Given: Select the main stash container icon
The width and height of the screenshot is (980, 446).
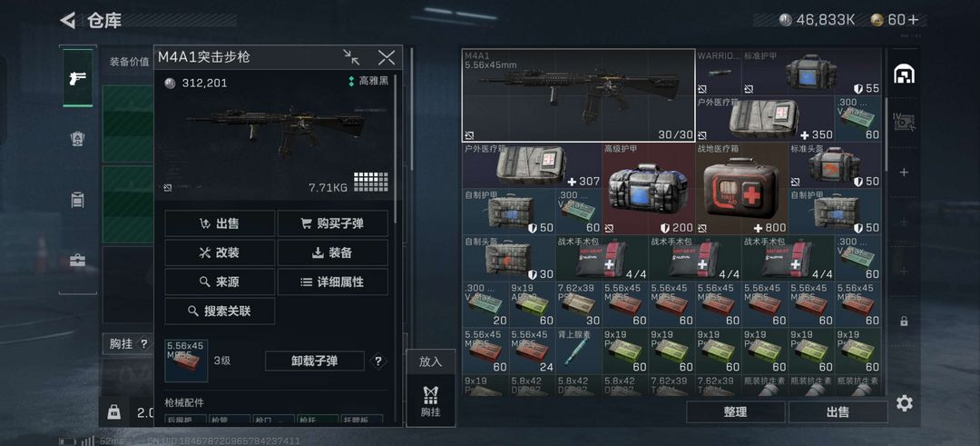Looking at the screenshot, I should coord(904,74).
